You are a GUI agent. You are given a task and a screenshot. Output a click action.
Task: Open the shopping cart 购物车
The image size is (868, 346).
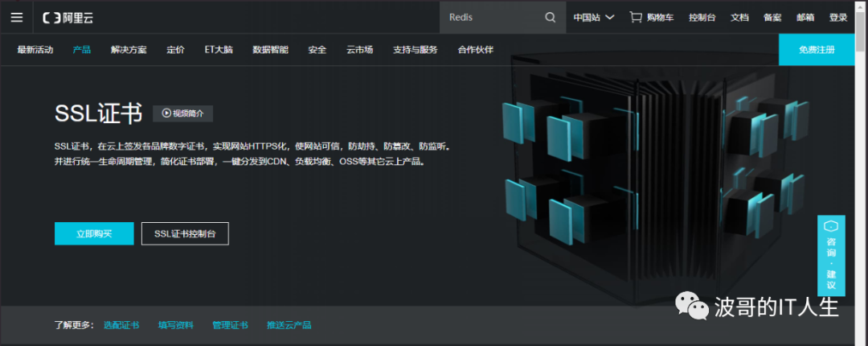pos(652,17)
